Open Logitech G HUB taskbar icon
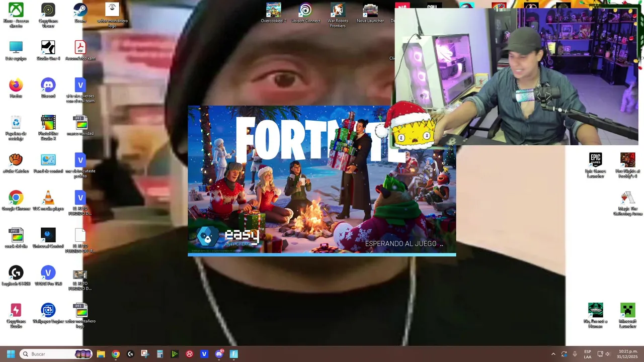Image resolution: width=644 pixels, height=362 pixels. (130, 354)
